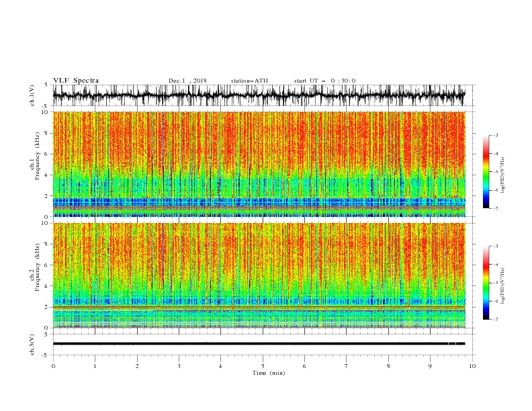Click the time axis tick label '1'
532x411 pixels.
(95, 366)
